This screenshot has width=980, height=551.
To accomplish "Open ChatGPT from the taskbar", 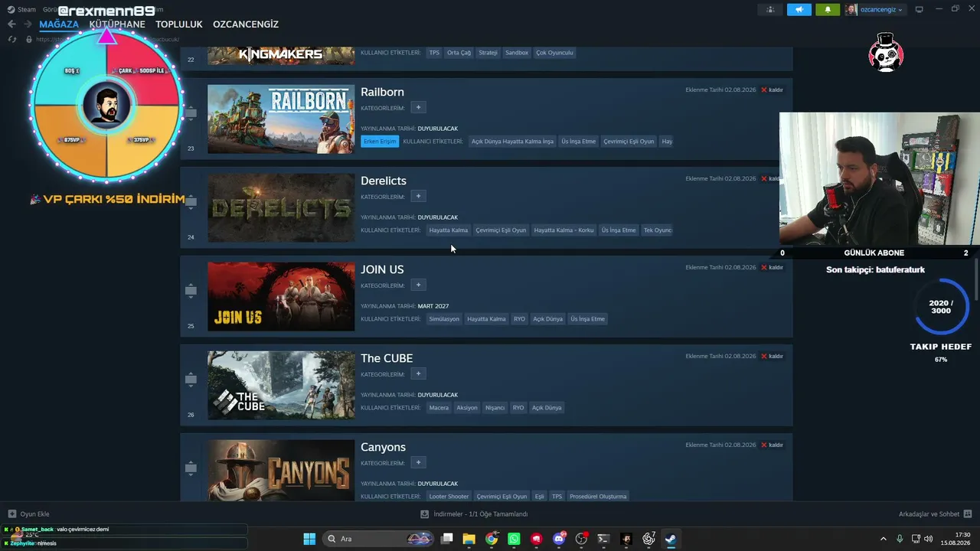I will pyautogui.click(x=648, y=539).
